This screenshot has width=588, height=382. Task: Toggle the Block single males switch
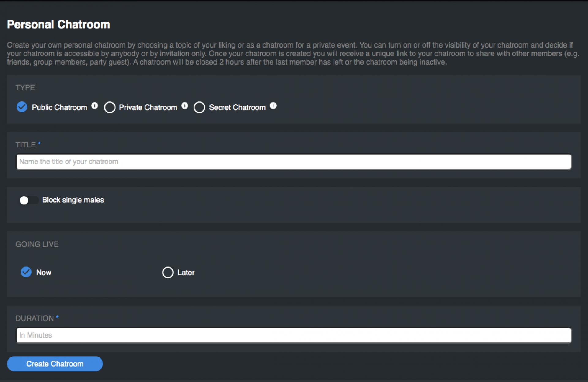coord(28,200)
